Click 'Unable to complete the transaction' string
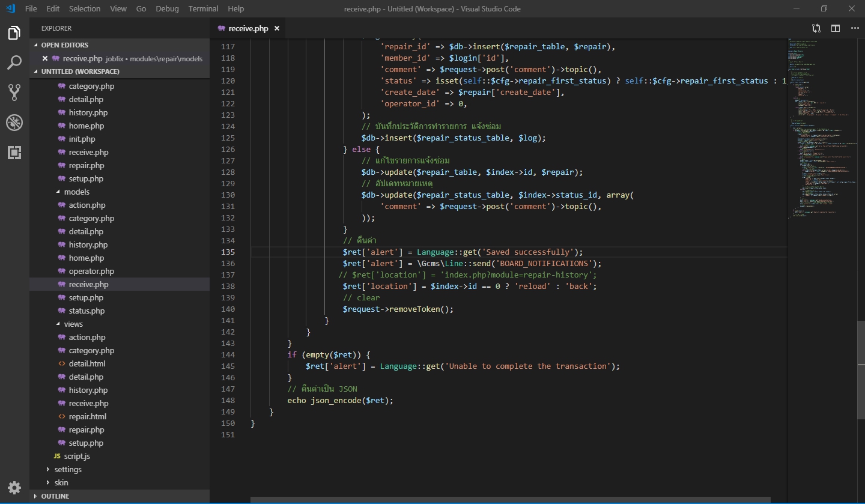This screenshot has height=504, width=865. pos(530,366)
